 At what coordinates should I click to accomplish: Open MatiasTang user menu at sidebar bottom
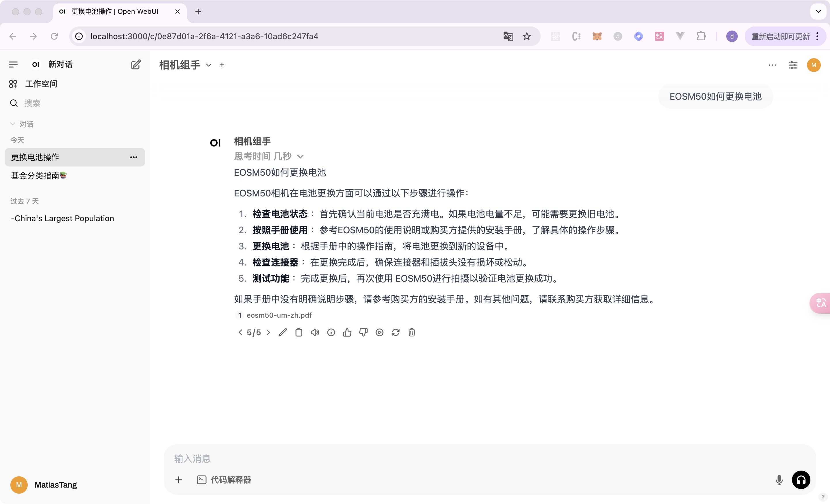(44, 485)
